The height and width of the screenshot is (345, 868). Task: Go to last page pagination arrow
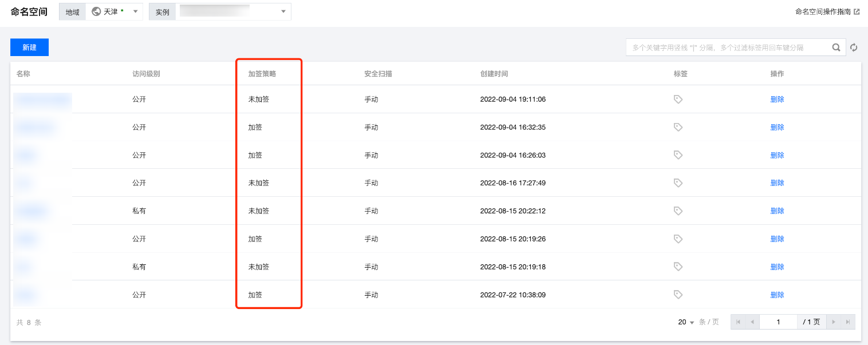(847, 322)
